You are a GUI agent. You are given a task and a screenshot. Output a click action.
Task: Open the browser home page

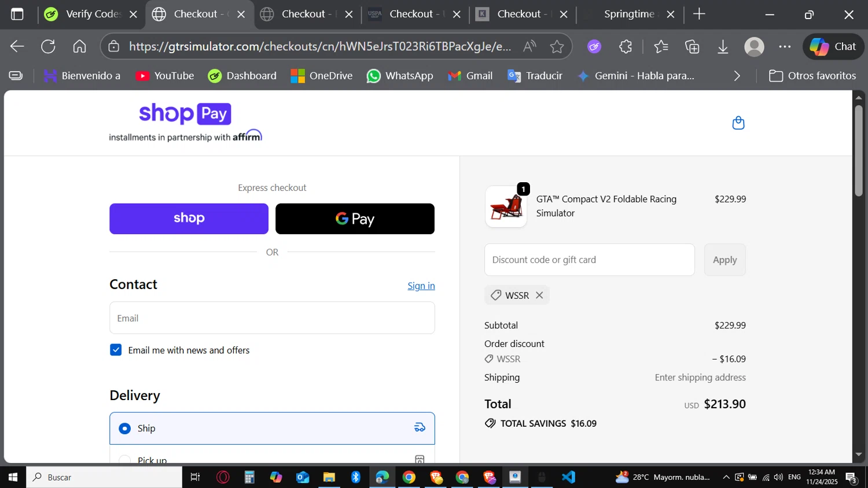tap(79, 46)
